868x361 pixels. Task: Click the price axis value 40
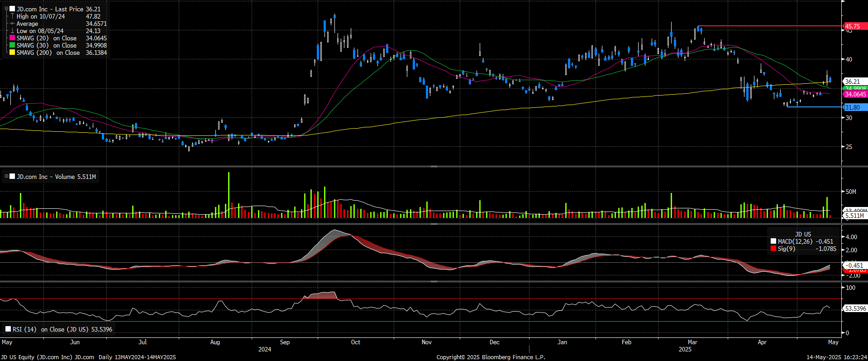pyautogui.click(x=849, y=59)
